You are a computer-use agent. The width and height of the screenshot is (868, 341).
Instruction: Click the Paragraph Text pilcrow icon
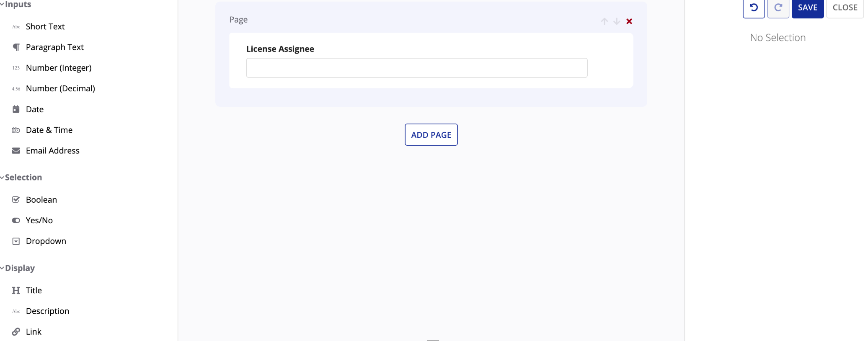tap(16, 47)
